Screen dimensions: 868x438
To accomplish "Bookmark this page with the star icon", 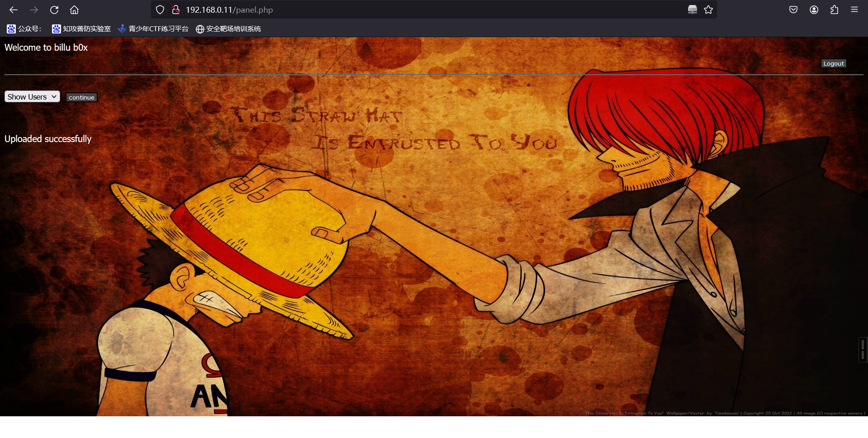I will (708, 10).
